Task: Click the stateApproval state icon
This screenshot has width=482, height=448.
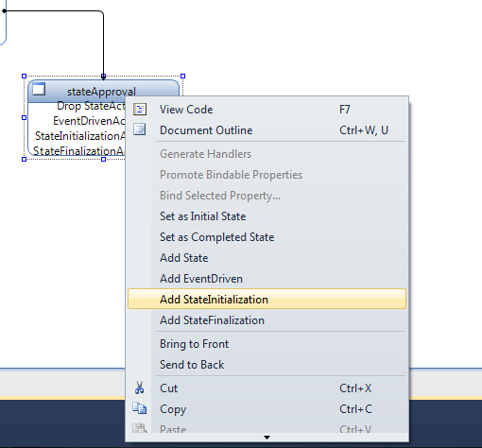Action: [39, 89]
